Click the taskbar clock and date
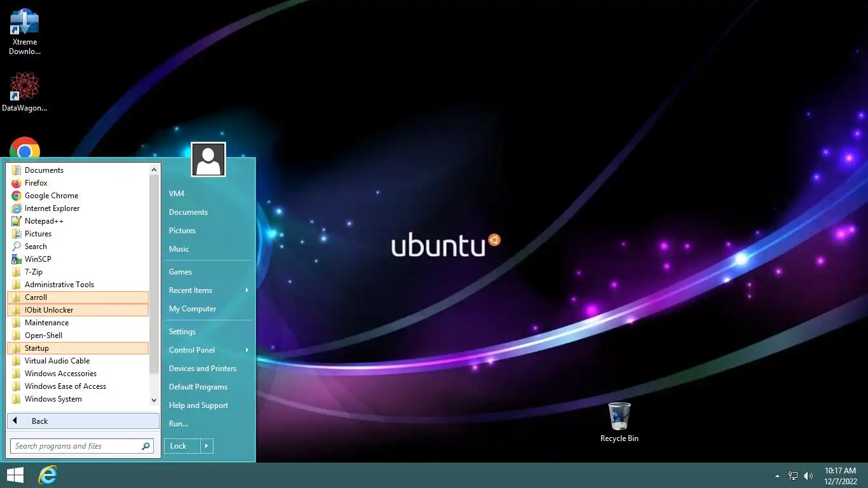 [x=841, y=475]
